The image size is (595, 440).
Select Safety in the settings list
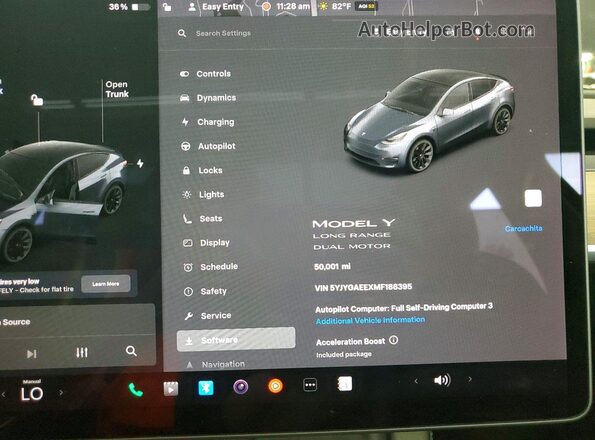[x=205, y=291]
